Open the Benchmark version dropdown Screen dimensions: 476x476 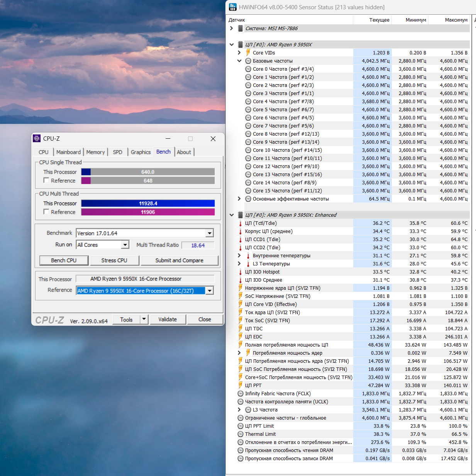[210, 233]
